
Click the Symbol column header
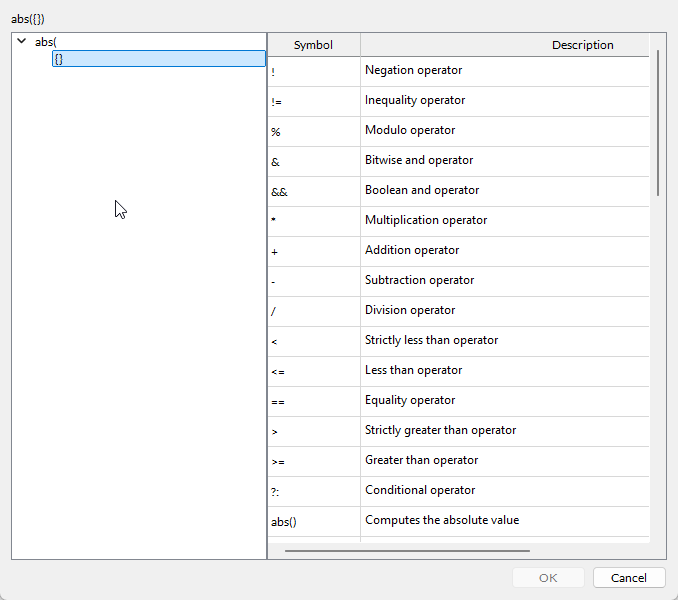point(313,45)
